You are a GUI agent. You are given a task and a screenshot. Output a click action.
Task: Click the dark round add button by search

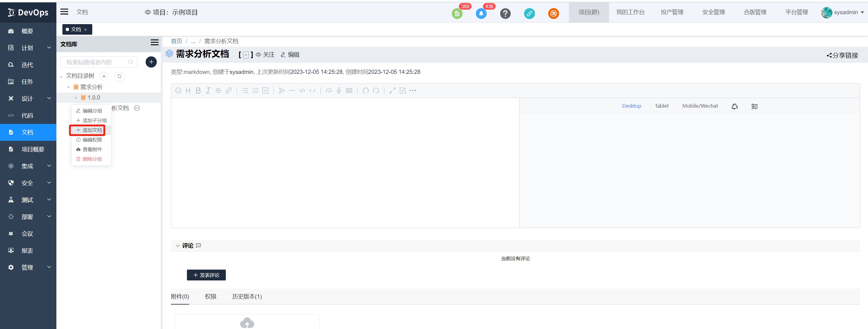[x=151, y=62]
